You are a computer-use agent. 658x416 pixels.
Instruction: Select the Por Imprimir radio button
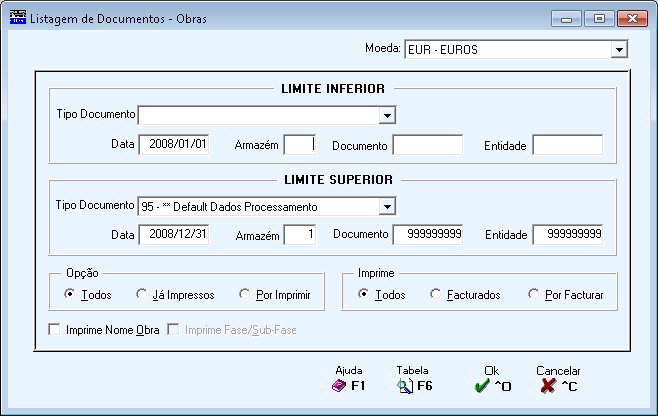point(246,294)
